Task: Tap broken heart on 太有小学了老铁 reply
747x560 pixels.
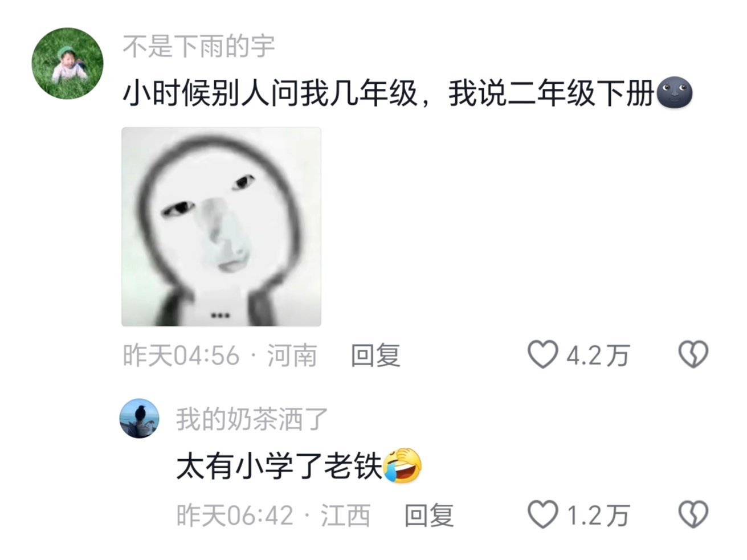Action: point(693,514)
